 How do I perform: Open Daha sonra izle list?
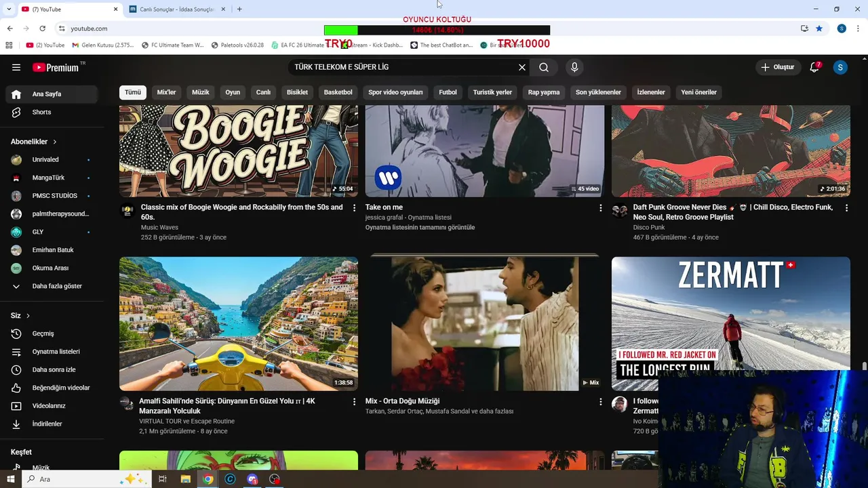(52, 369)
